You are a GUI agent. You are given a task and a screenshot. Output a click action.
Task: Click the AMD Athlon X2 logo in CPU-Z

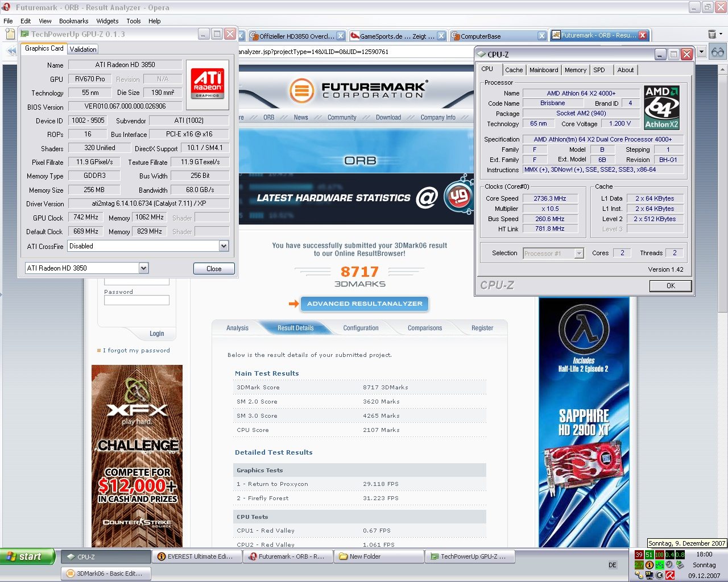point(661,107)
